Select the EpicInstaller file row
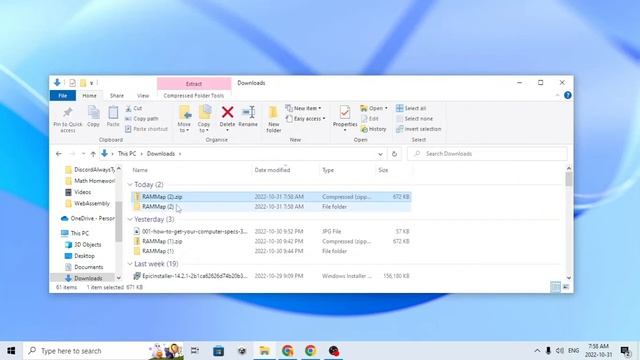 point(271,276)
